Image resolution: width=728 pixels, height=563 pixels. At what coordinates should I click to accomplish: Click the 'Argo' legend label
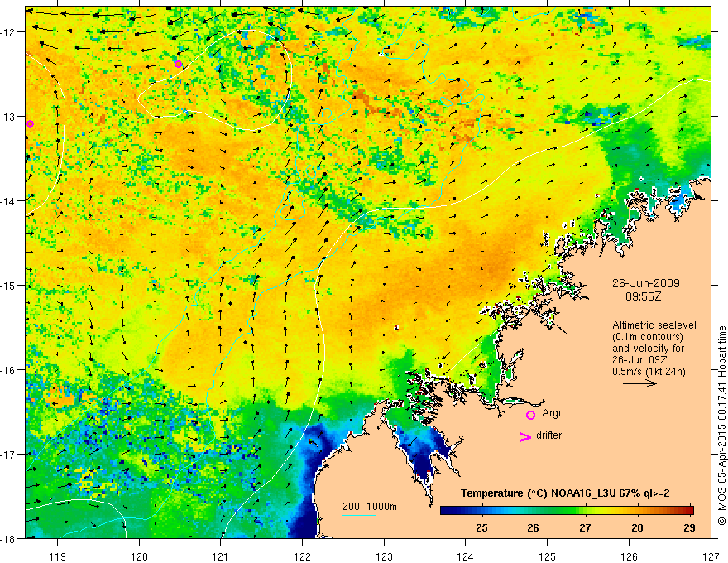pyautogui.click(x=553, y=413)
